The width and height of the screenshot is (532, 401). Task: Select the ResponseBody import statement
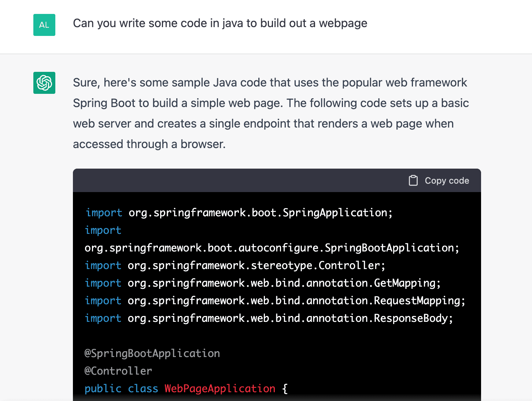click(269, 318)
